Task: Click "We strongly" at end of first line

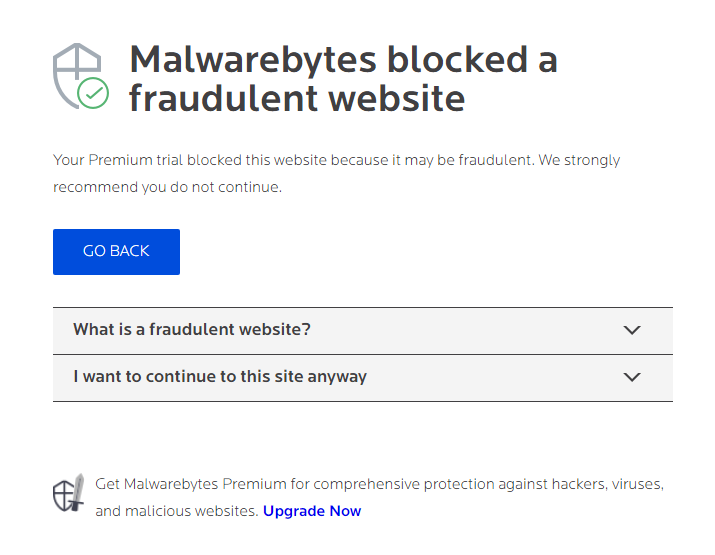Action: pyautogui.click(x=580, y=160)
